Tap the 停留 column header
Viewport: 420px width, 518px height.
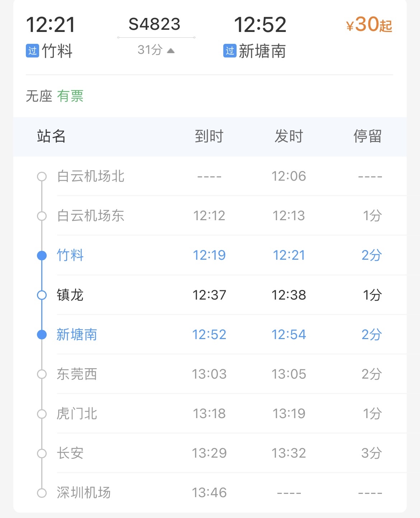[368, 136]
